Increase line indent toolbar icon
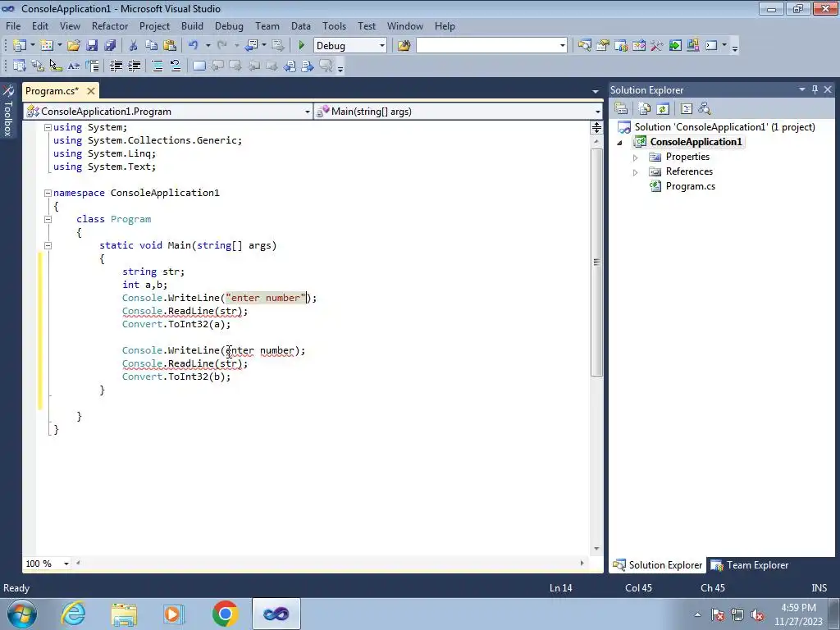 tap(134, 66)
